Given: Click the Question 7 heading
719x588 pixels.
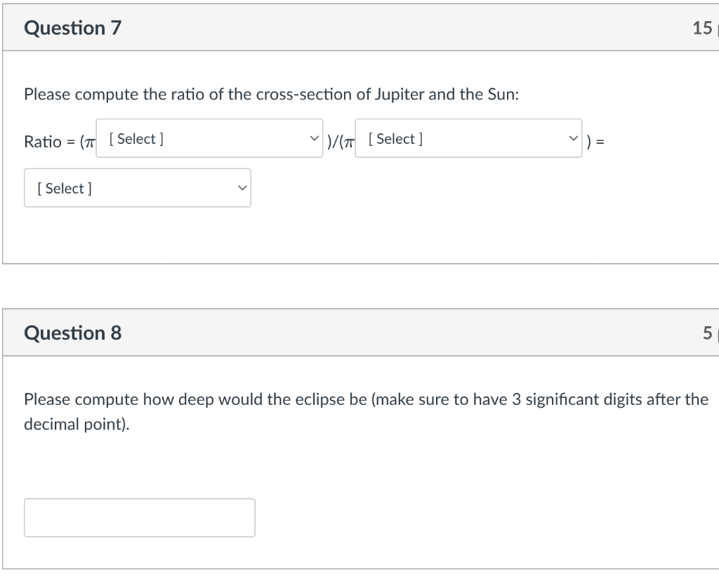Looking at the screenshot, I should click(73, 28).
